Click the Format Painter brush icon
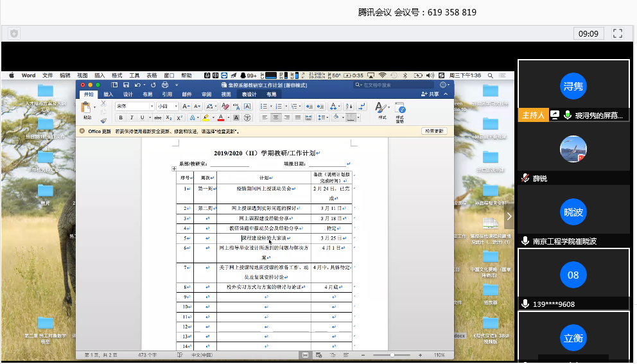The image size is (637, 364). coord(103,120)
